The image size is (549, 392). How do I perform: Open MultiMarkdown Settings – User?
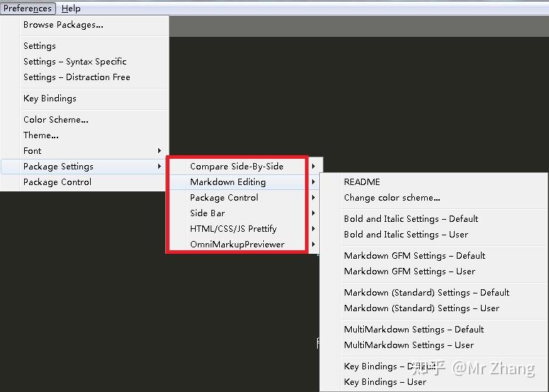pyautogui.click(x=434, y=345)
